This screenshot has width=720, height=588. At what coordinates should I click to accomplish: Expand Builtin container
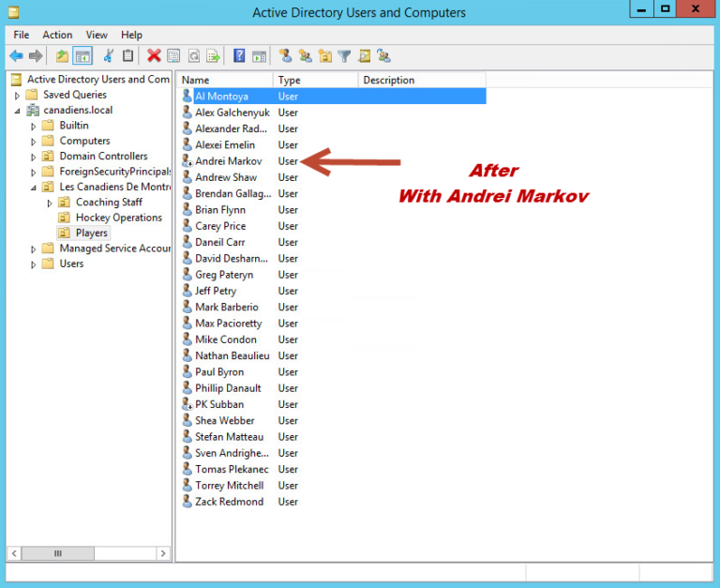tap(33, 127)
